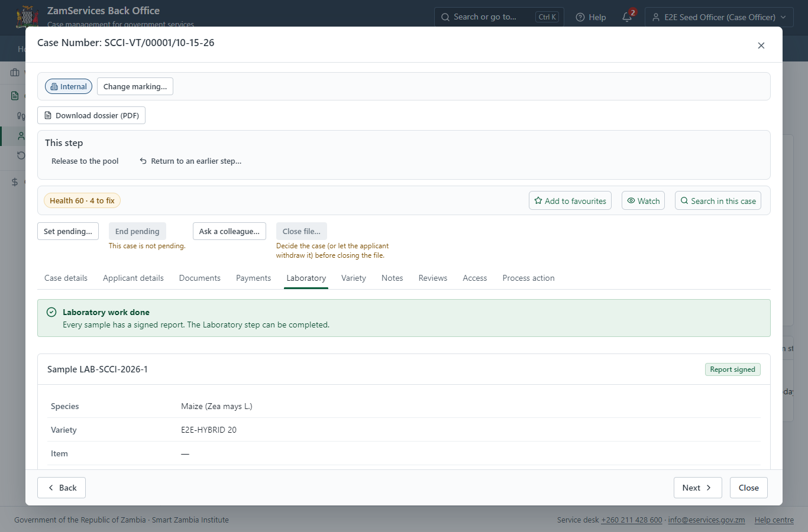
Task: Go Back to the previous case
Action: pos(62,488)
